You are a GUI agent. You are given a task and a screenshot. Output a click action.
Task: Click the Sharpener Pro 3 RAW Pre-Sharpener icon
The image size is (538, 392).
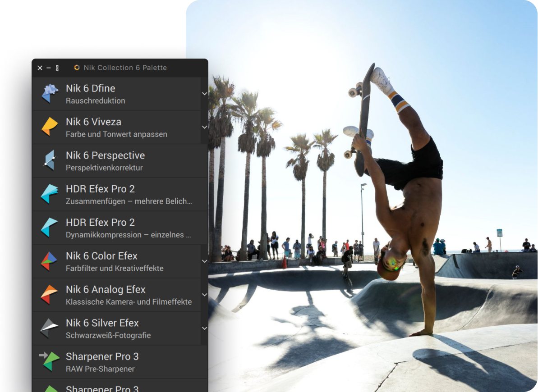tap(49, 361)
